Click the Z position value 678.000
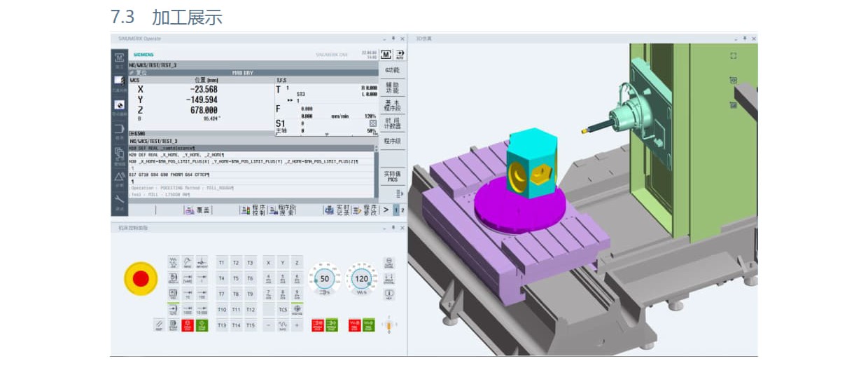The image size is (868, 368). point(204,110)
